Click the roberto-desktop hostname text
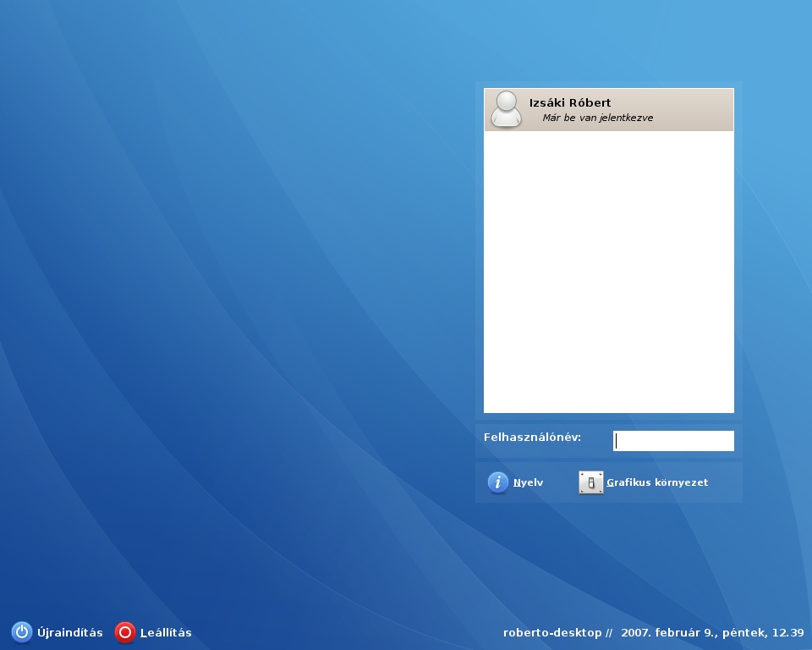The height and width of the screenshot is (650, 812). (x=552, y=632)
